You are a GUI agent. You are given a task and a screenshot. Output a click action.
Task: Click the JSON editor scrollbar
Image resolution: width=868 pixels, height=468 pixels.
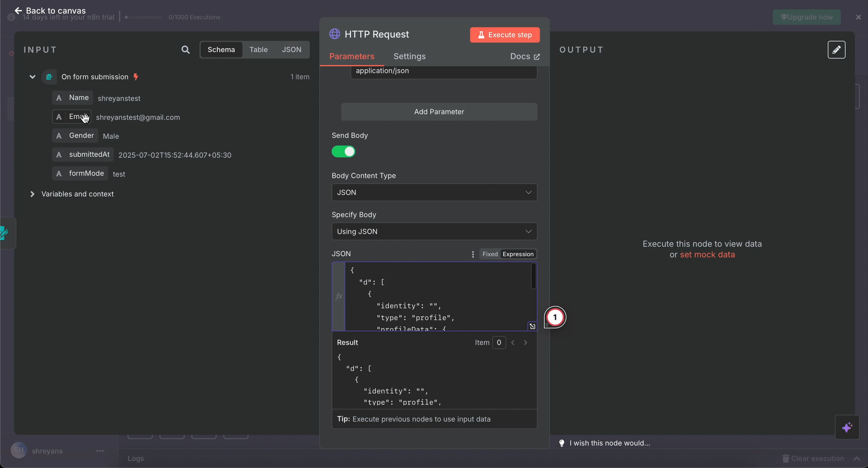(x=533, y=276)
